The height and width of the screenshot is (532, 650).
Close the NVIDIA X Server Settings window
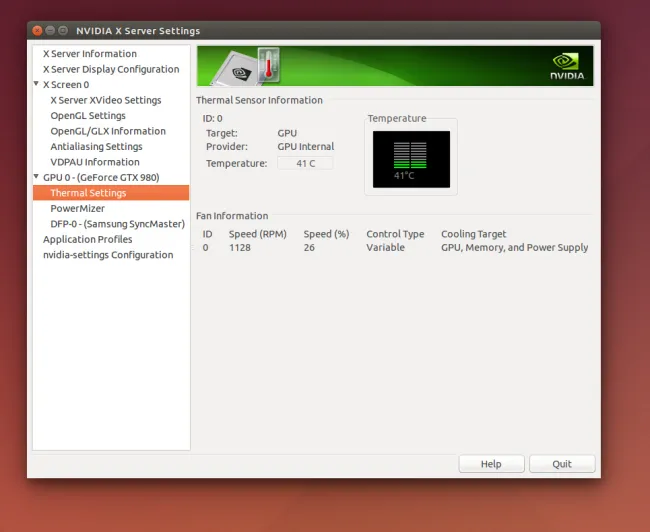pyautogui.click(x=37, y=31)
